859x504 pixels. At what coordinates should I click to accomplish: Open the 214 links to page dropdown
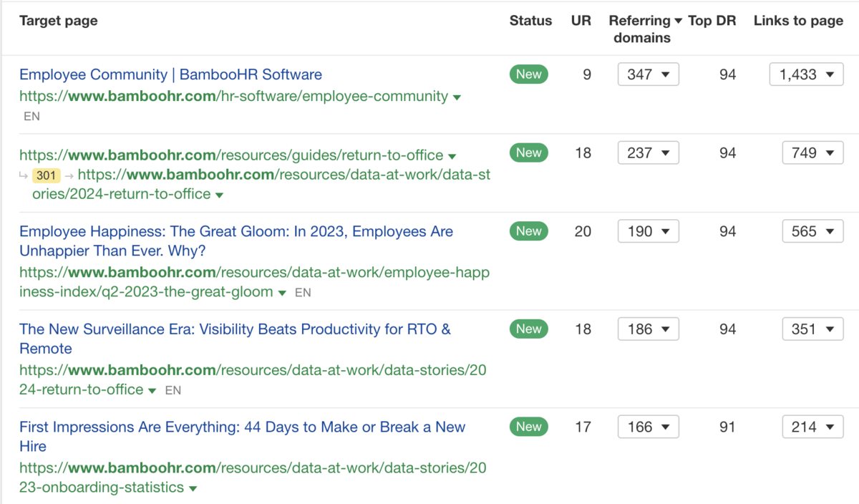point(812,427)
